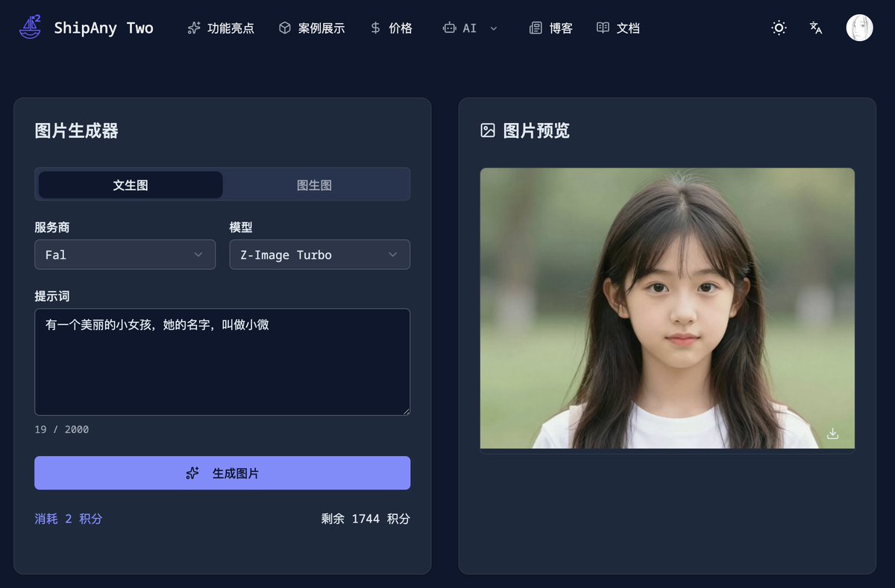
Task: Click the 消耗 2 积分 text
Action: (x=69, y=519)
